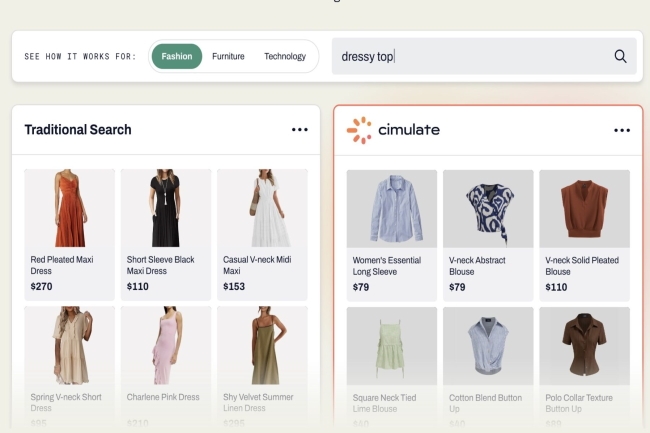Select the Fashion category pill
This screenshot has height=433, width=650.
(177, 56)
